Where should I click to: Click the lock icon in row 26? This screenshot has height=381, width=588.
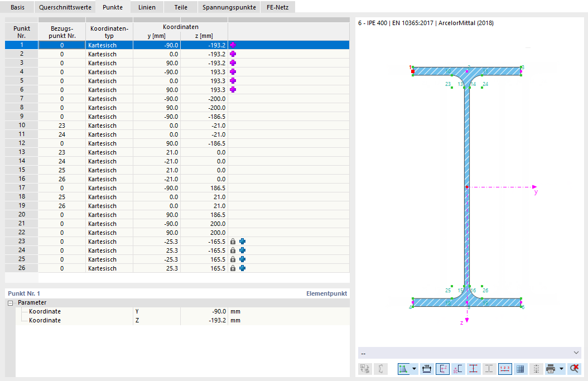(x=233, y=268)
